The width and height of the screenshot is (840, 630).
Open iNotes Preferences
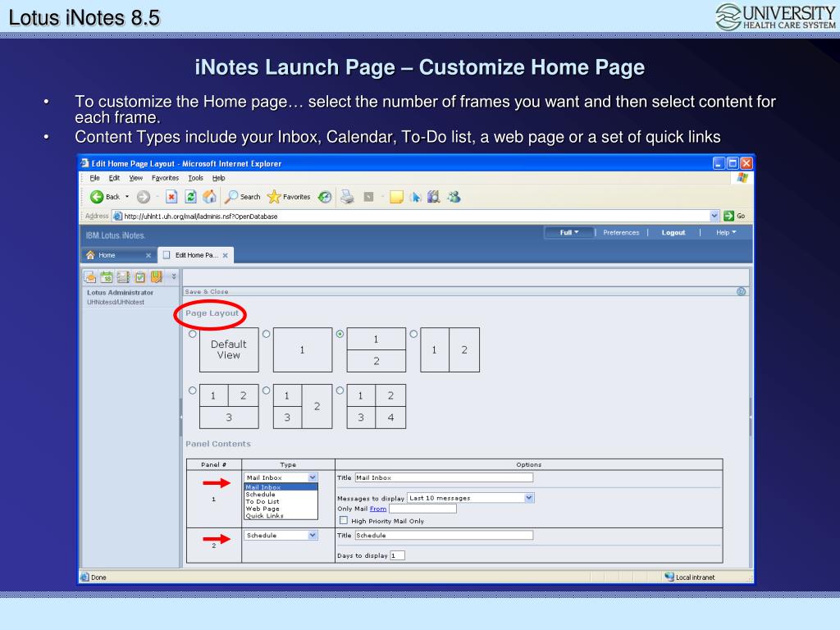click(x=621, y=232)
